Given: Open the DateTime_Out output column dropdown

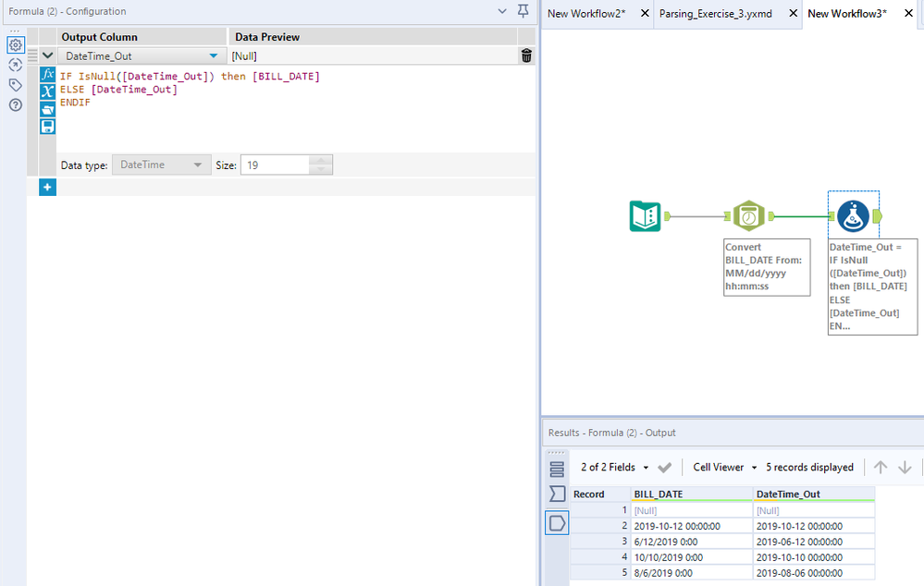Looking at the screenshot, I should tap(214, 56).
